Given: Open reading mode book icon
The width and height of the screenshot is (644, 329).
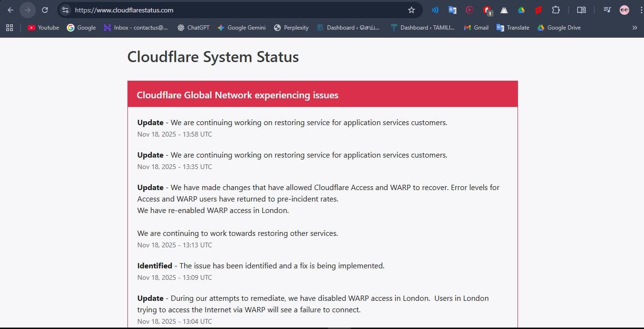Looking at the screenshot, I should (x=581, y=10).
